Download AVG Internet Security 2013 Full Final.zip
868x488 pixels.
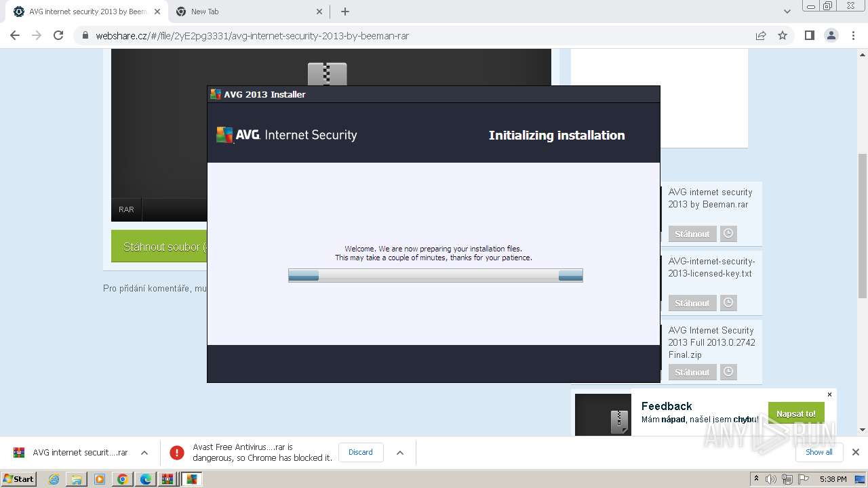pyautogui.click(x=692, y=372)
